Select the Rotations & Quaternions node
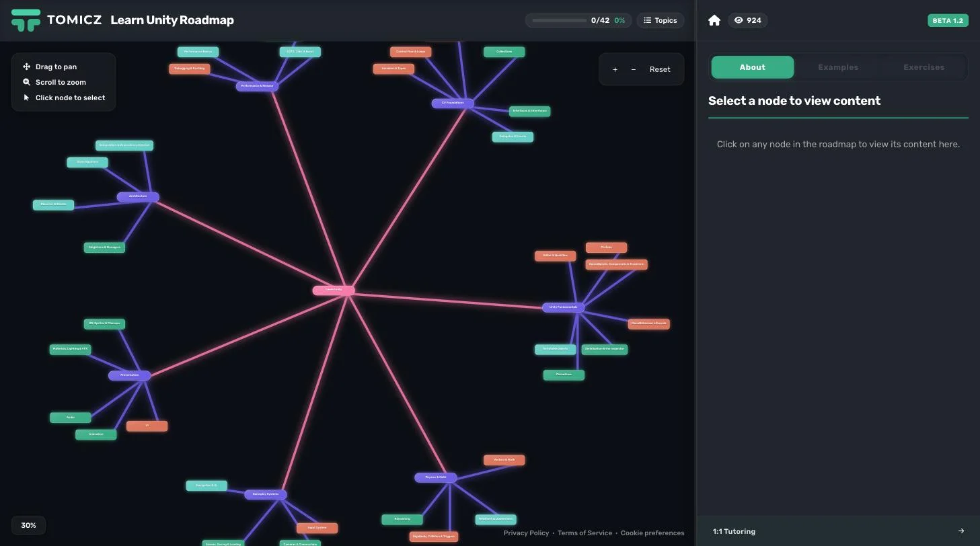 click(496, 519)
